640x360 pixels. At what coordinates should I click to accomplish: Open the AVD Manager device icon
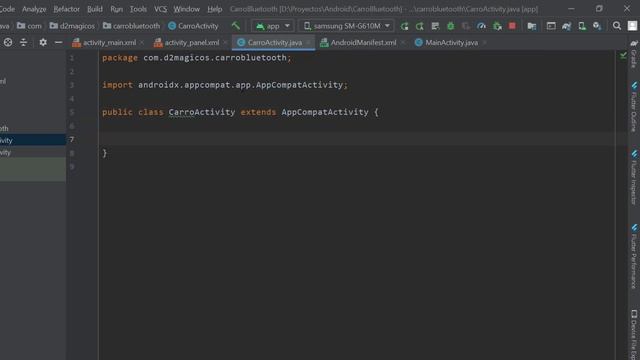pyautogui.click(x=582, y=26)
